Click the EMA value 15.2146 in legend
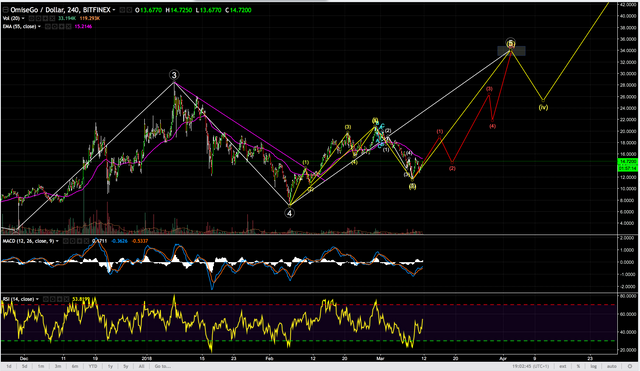This screenshot has height=371, width=640. pyautogui.click(x=83, y=27)
